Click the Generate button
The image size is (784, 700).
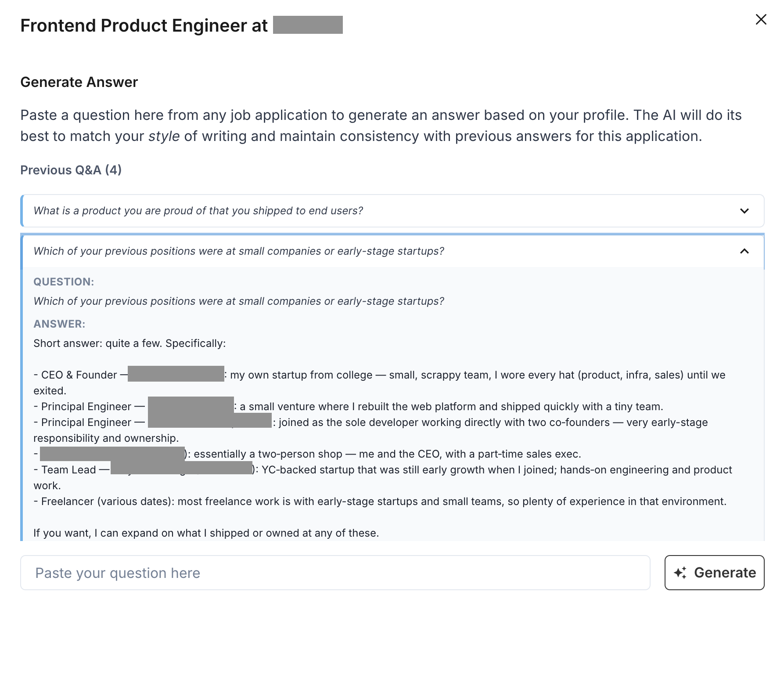713,572
